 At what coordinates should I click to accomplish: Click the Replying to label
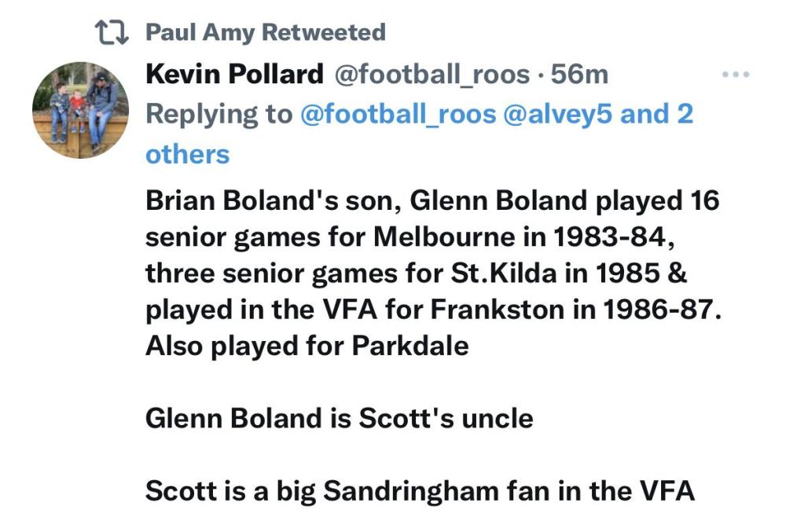pyautogui.click(x=219, y=115)
